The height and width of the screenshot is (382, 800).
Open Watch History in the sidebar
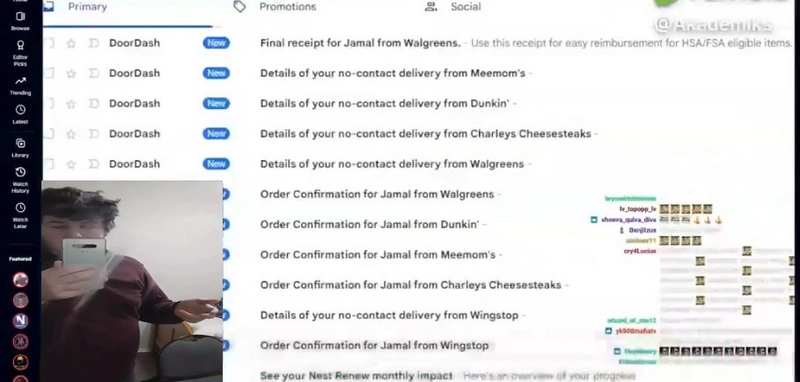click(x=20, y=180)
